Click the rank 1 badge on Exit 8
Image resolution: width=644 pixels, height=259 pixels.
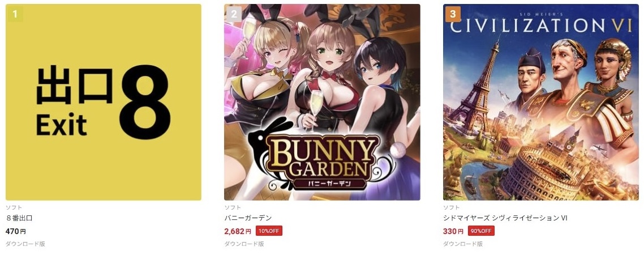15,14
